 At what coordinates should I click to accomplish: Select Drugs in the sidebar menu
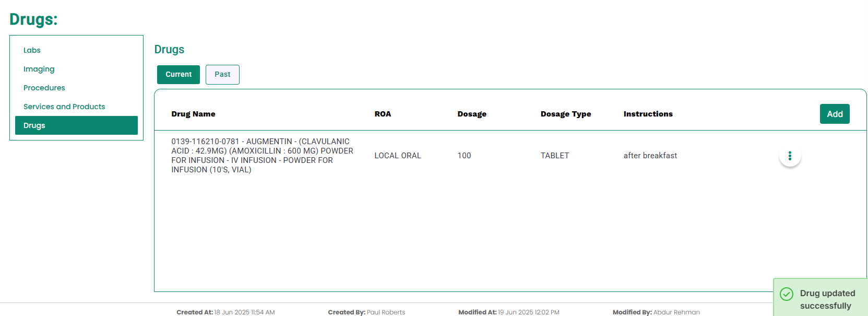click(x=76, y=125)
